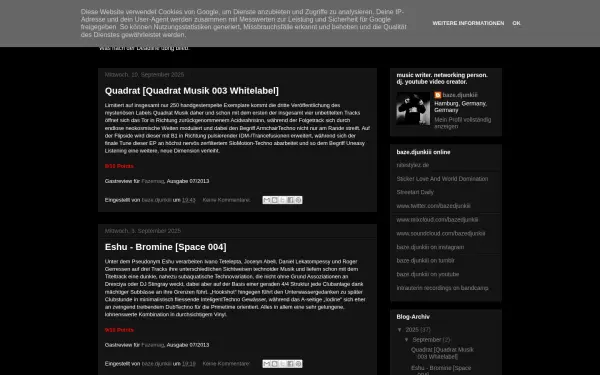The width and height of the screenshot is (600, 375).
Task: Click date header Mittwoch, 10. September 2025
Action: tap(144, 75)
